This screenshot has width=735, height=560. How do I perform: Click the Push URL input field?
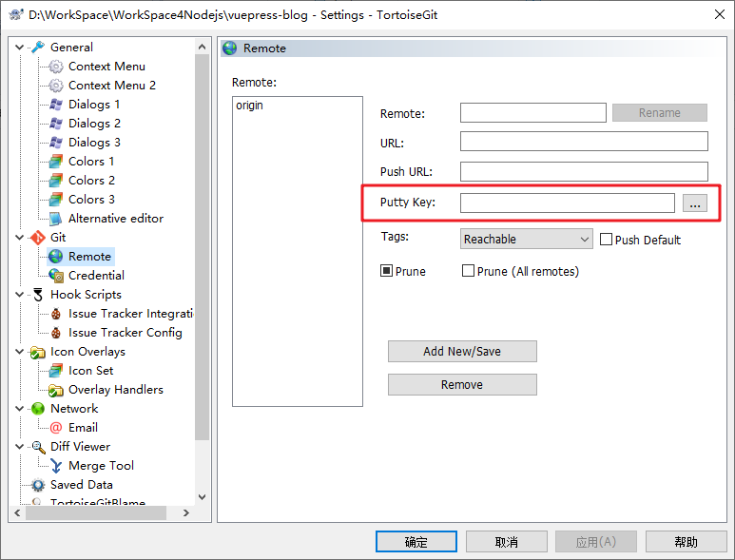point(584,171)
